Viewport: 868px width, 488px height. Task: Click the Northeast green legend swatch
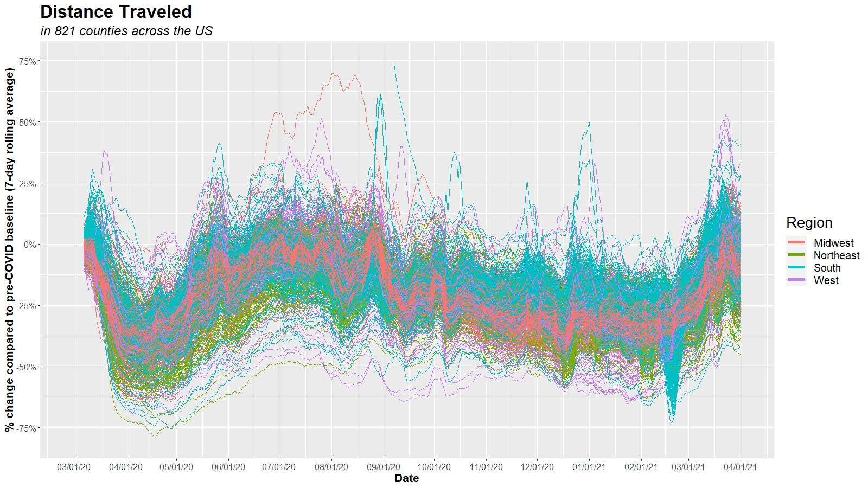pyautogui.click(x=796, y=255)
